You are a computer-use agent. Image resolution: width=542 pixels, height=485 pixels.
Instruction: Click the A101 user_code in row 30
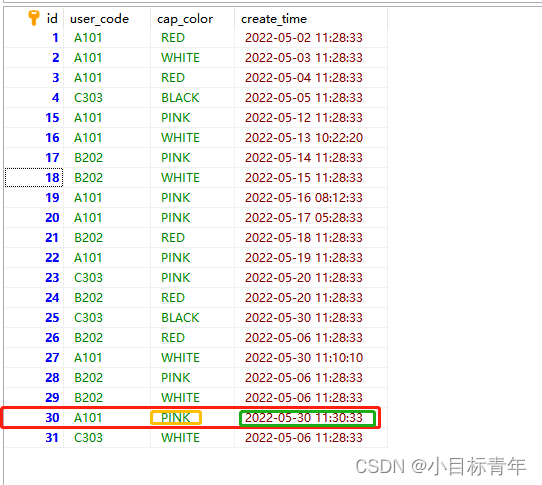pyautogui.click(x=88, y=418)
